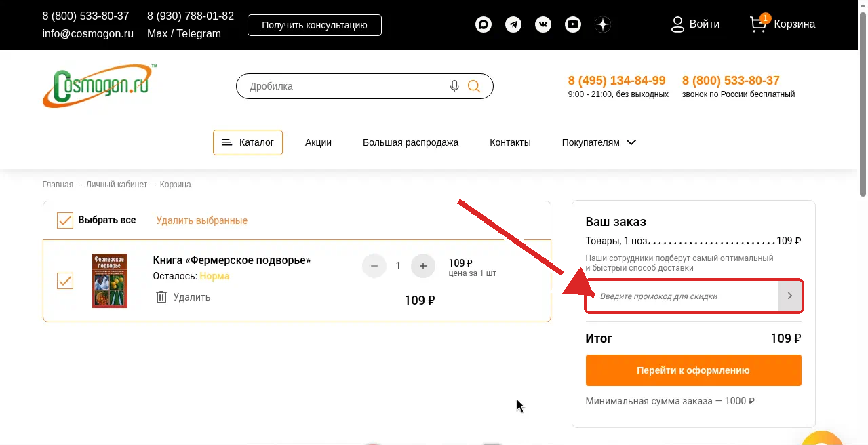Click phone 8 (930) 788-01-82
The height and width of the screenshot is (445, 868).
point(191,16)
